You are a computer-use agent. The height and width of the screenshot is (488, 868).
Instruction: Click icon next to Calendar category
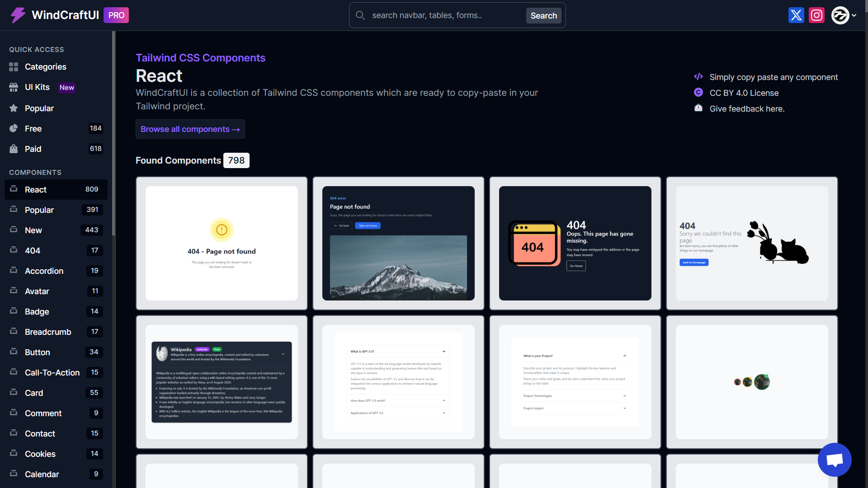14,473
